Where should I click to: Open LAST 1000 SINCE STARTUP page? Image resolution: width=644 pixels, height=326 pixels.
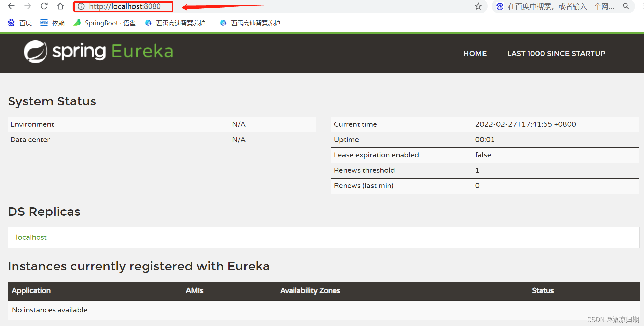tap(556, 53)
